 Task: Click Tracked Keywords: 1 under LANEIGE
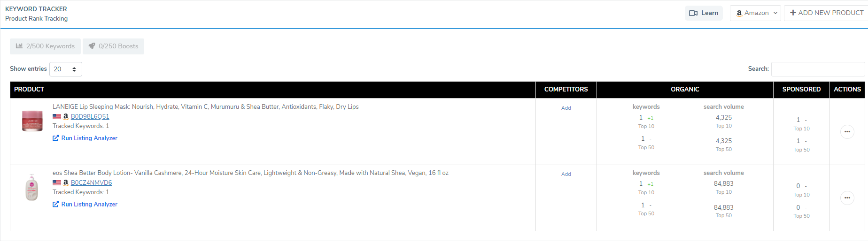pyautogui.click(x=81, y=126)
